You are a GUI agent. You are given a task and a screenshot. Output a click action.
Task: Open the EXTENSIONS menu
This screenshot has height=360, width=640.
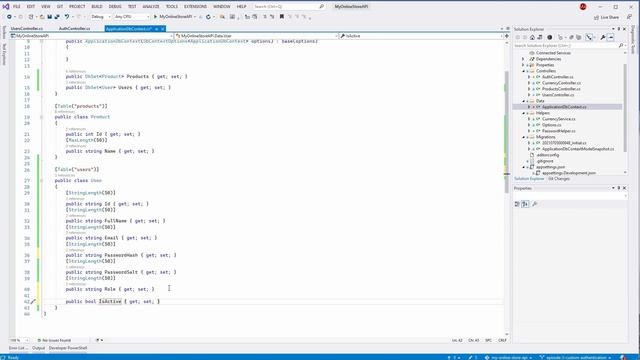point(196,7)
